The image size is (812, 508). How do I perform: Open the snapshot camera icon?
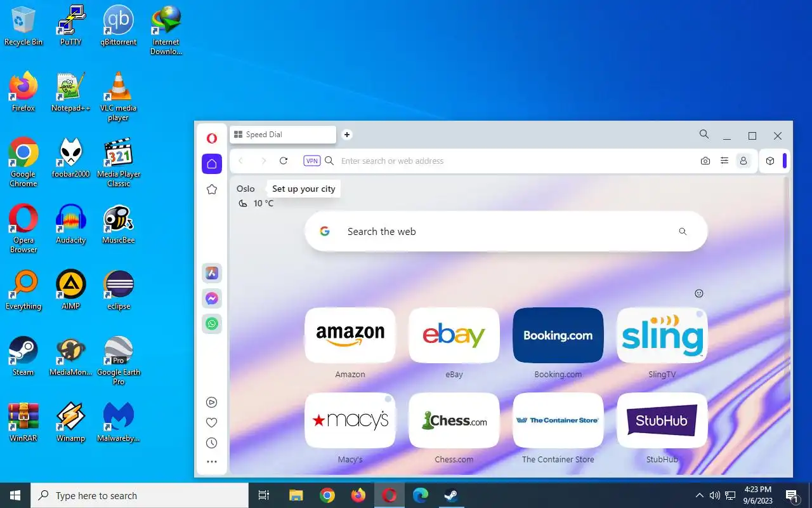705,161
